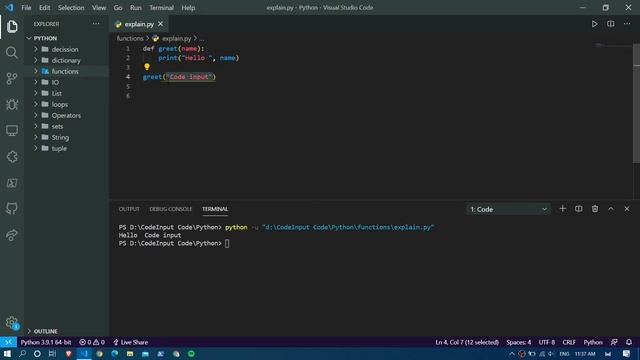
Task: Open the Manage settings gear
Action: pyautogui.click(x=12, y=323)
